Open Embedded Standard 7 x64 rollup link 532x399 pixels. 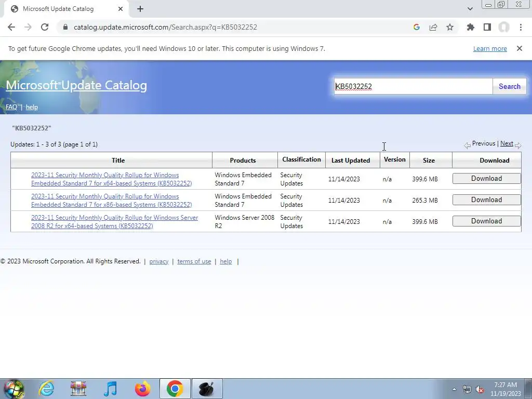pos(111,179)
